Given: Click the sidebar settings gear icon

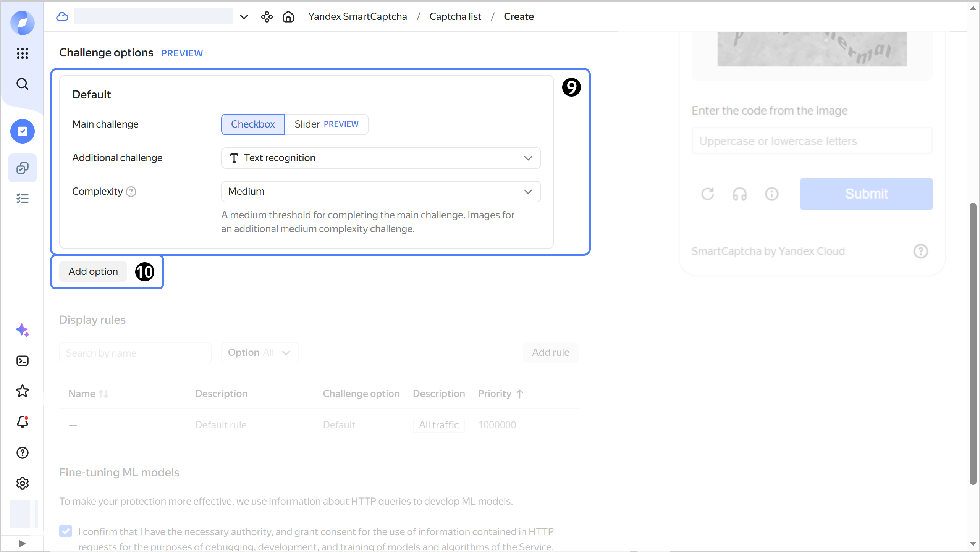Looking at the screenshot, I should (x=23, y=483).
